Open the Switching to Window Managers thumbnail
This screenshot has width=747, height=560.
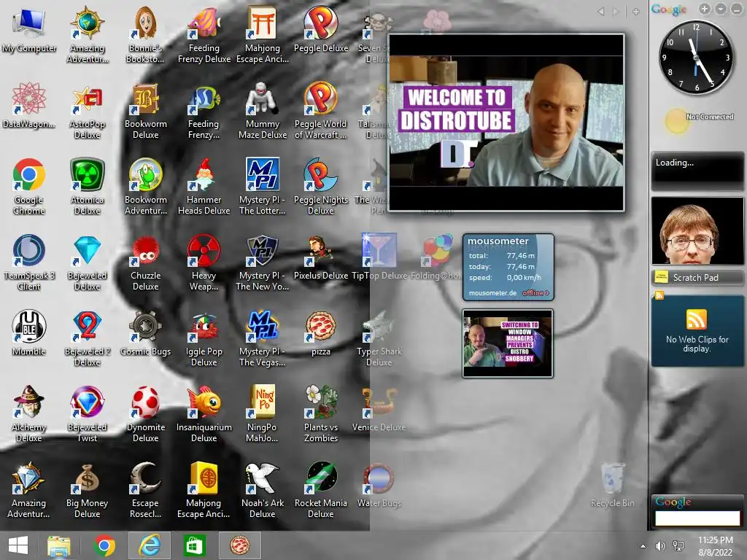[x=508, y=343]
